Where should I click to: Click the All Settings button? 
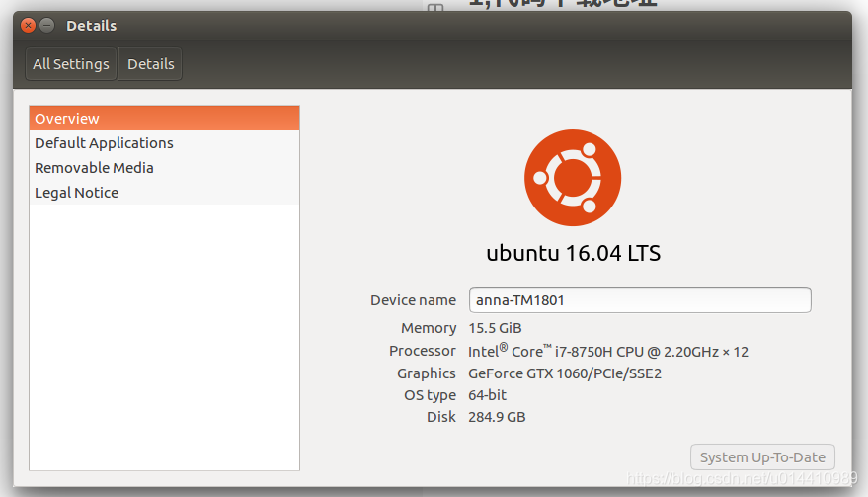point(71,64)
